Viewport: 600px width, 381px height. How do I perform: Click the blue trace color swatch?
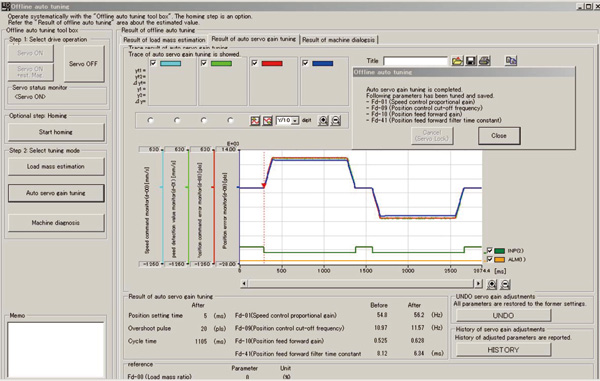coord(323,64)
